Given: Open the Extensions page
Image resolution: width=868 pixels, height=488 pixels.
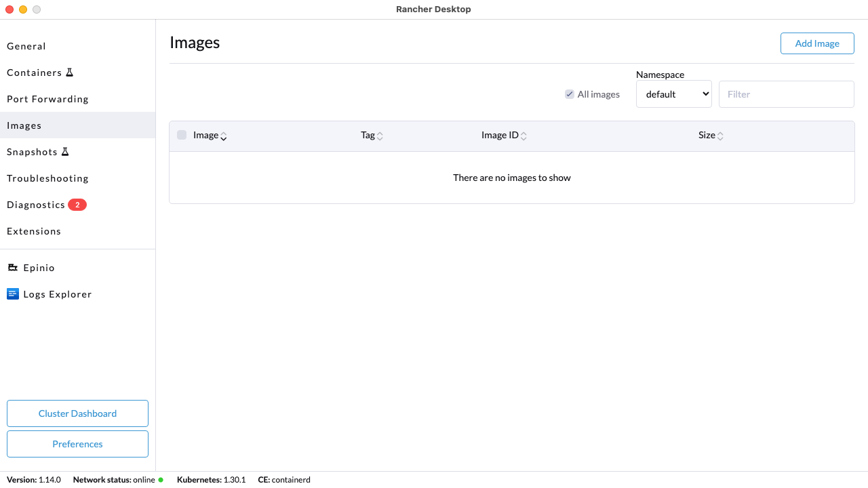Looking at the screenshot, I should [77, 231].
